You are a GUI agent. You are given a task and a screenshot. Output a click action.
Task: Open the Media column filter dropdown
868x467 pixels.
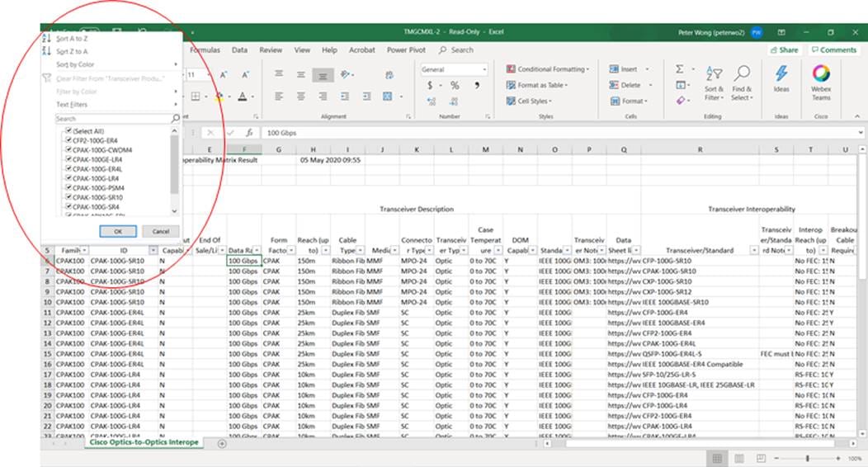click(394, 251)
